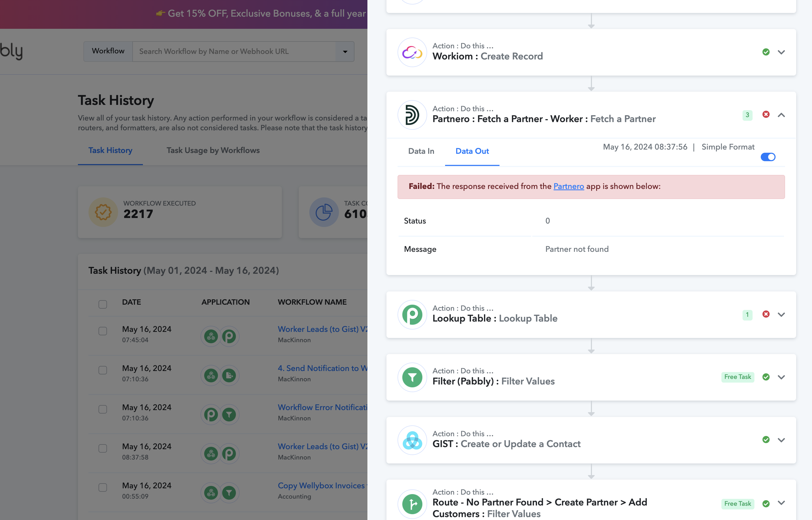The height and width of the screenshot is (520, 812).
Task: Expand the Filter Values step
Action: coord(781,378)
